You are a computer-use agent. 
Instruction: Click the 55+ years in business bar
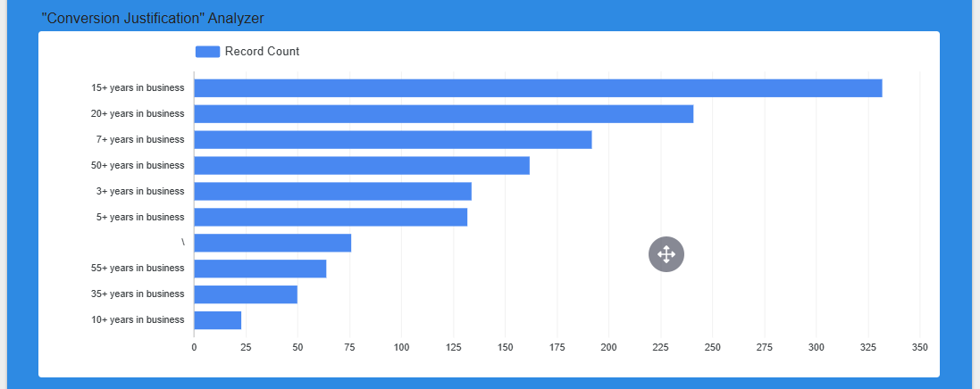[260, 269]
